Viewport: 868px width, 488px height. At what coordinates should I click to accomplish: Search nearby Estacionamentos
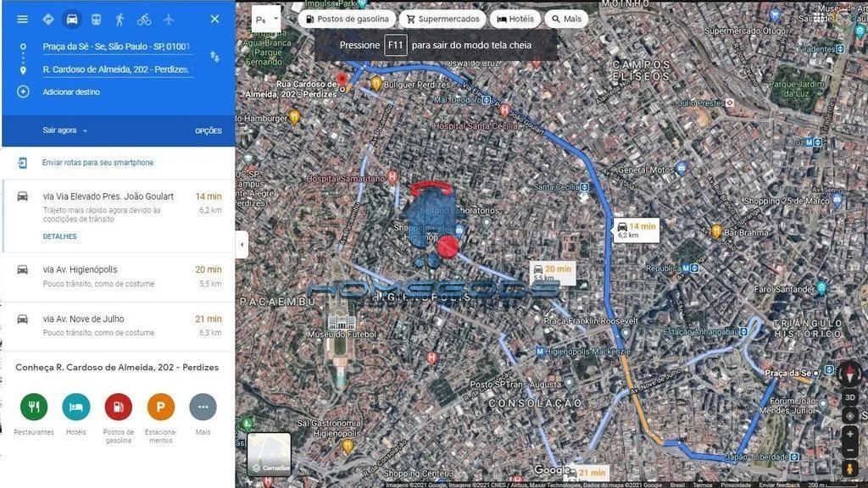pos(160,407)
